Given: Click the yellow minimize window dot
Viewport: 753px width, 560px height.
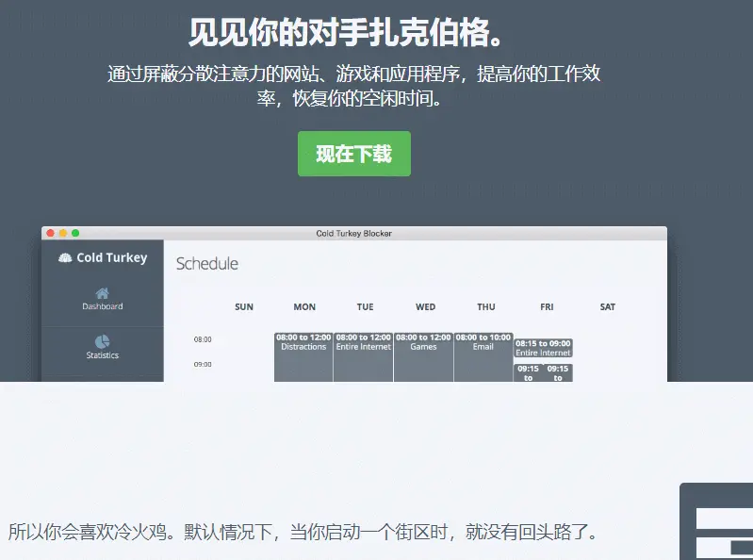Looking at the screenshot, I should coord(63,233).
